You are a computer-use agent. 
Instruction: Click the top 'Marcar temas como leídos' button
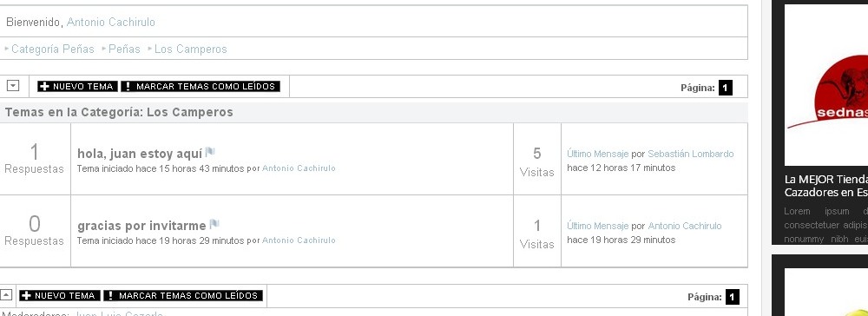click(x=201, y=86)
